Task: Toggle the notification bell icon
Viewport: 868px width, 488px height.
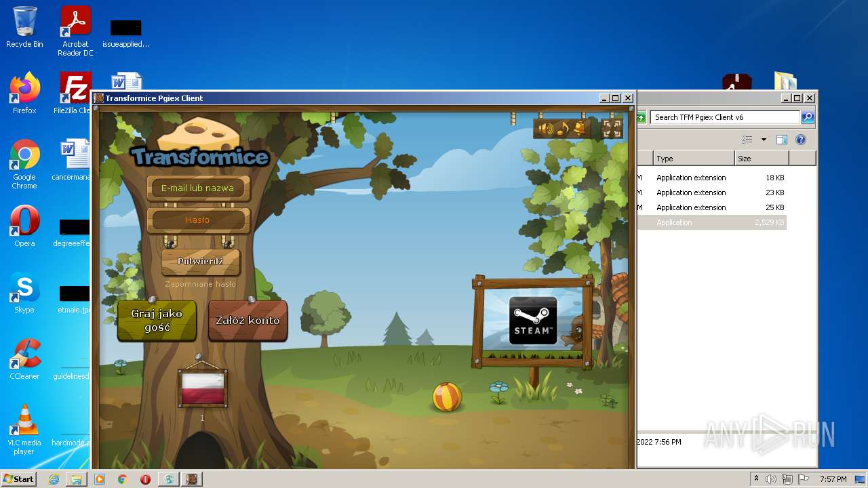Action: (x=579, y=128)
